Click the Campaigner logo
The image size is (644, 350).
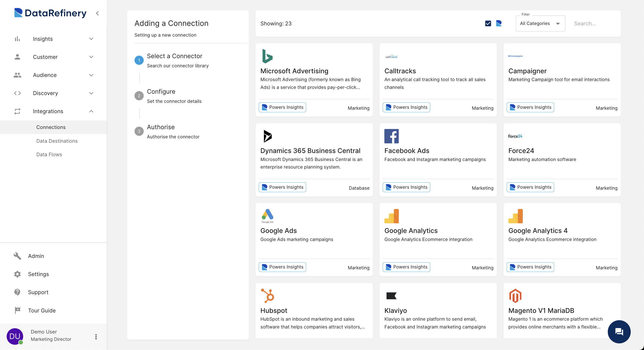(x=515, y=56)
